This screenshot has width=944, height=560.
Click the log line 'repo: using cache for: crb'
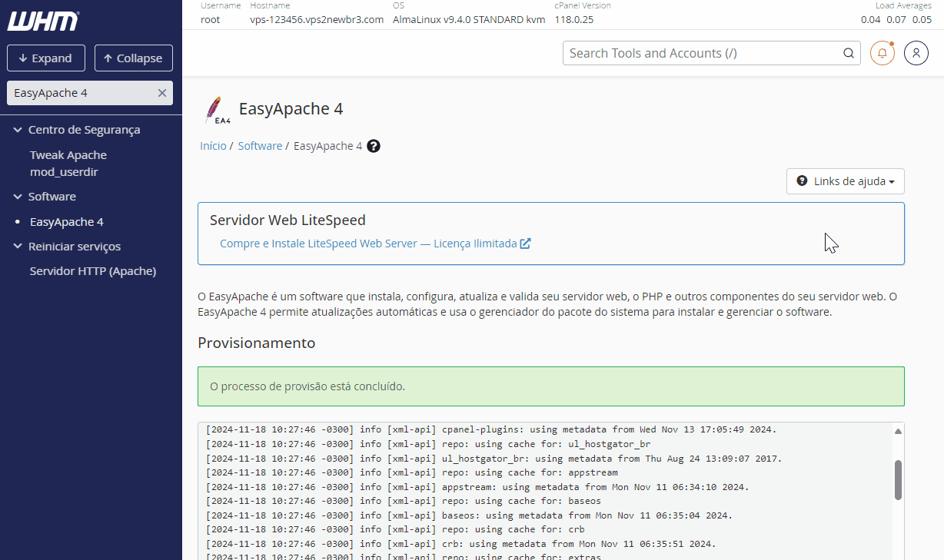[395, 529]
